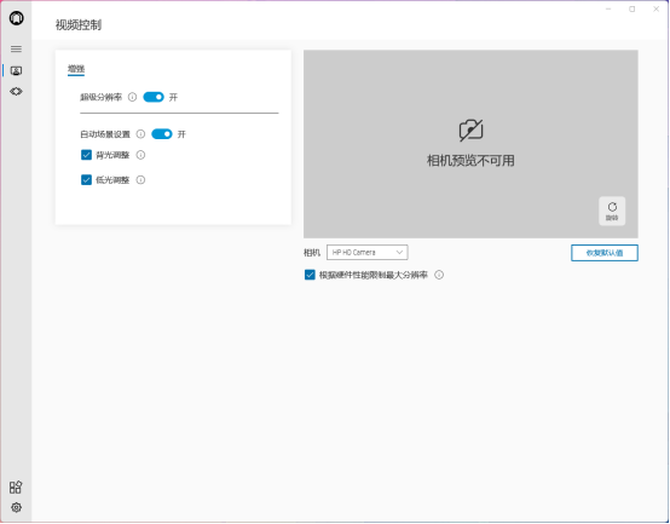
Task: Open the HP HD Camera dropdown
Action: 367,253
